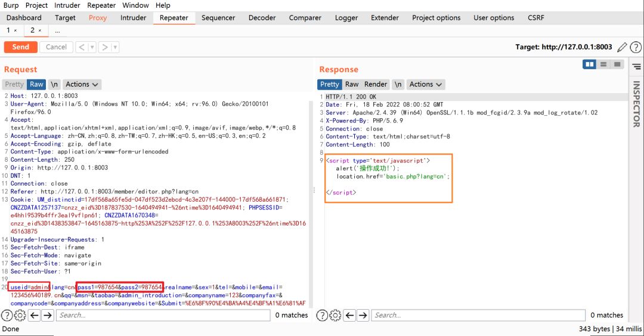The width and height of the screenshot is (644, 336).
Task: Click the Send button
Action: click(x=20, y=47)
